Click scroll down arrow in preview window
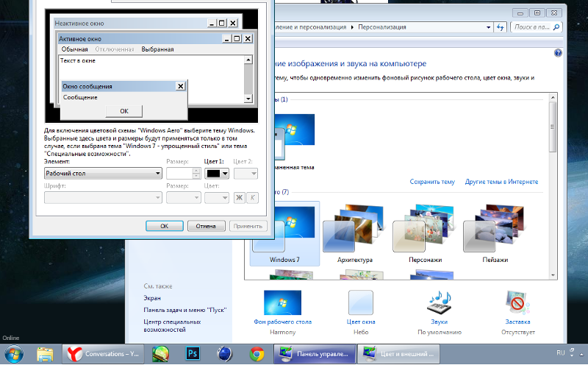 click(248, 99)
